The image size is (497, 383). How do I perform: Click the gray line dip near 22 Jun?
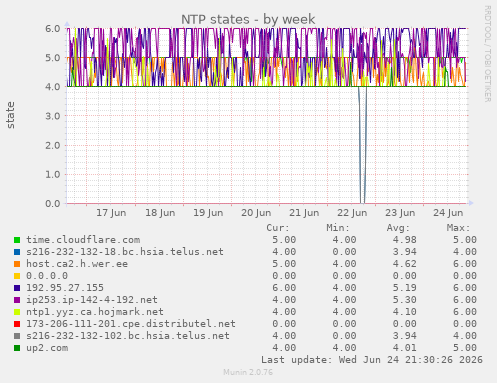pos(363,145)
